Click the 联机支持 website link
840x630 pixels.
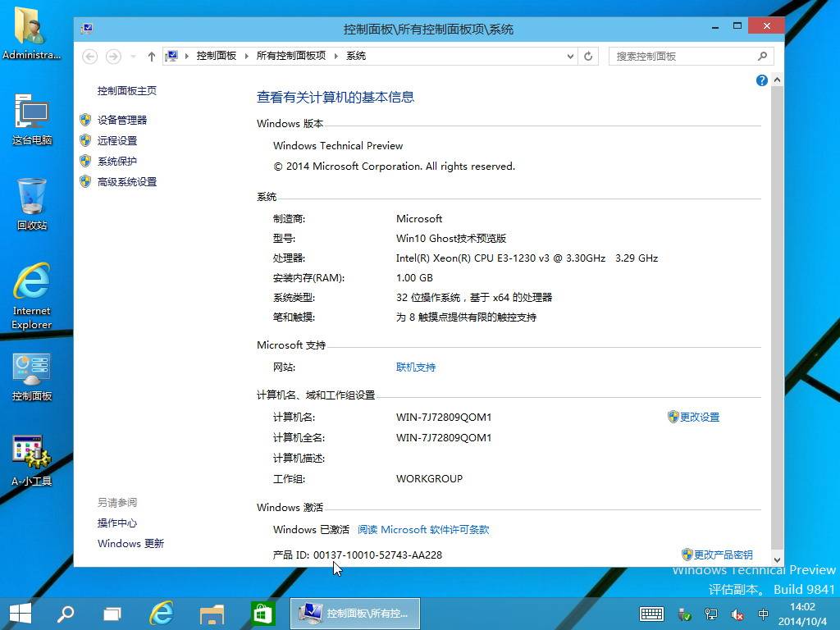pos(416,367)
